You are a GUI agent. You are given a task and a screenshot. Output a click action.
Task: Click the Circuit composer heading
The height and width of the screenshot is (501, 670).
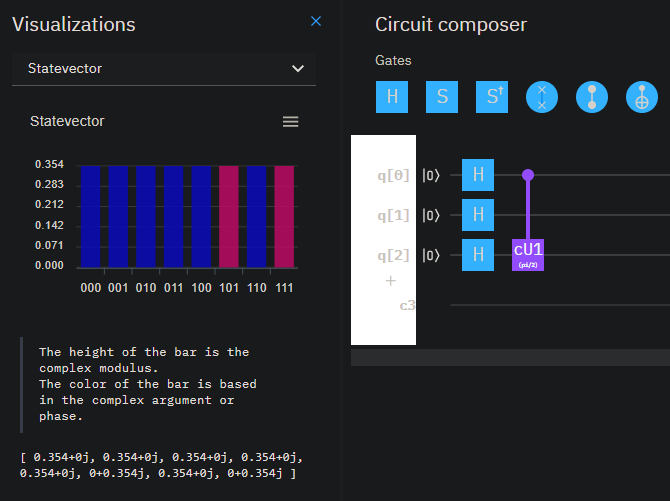pos(451,25)
